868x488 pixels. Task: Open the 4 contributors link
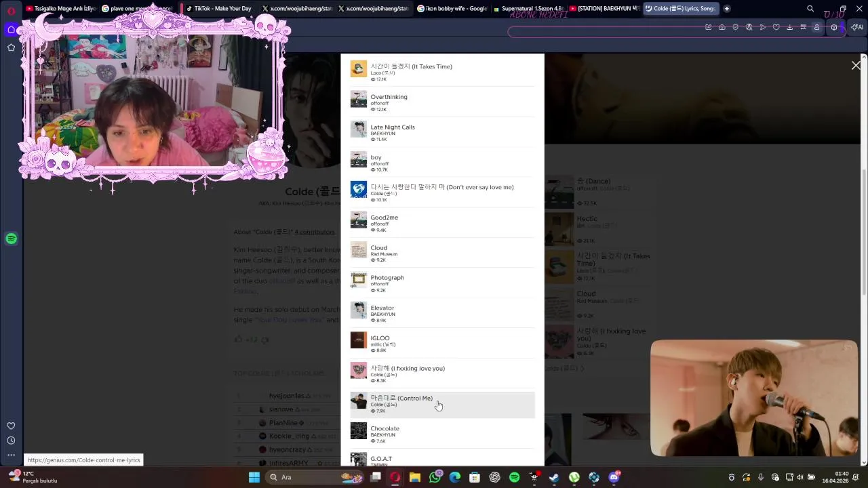tap(314, 232)
